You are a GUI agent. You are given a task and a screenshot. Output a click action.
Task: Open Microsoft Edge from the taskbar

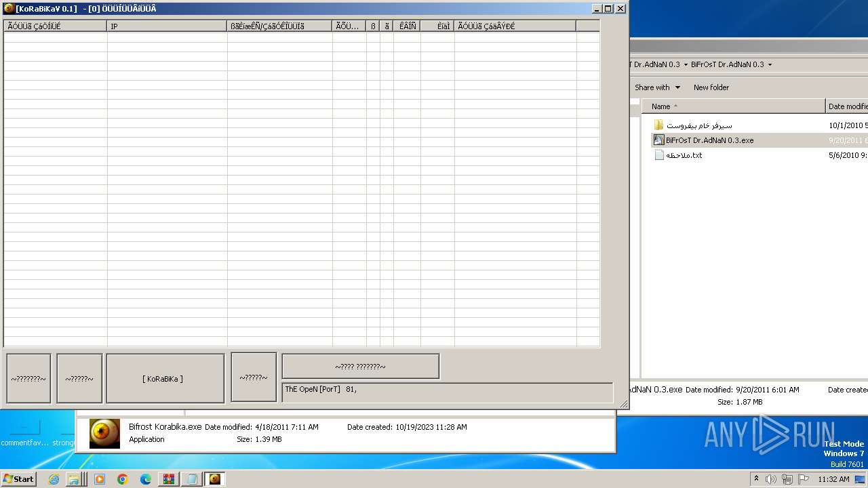coord(146,479)
